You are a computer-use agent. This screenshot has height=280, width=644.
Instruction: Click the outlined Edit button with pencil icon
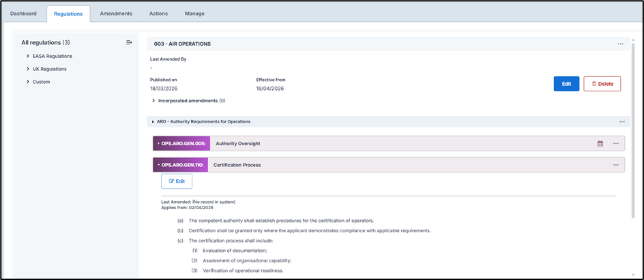177,181
